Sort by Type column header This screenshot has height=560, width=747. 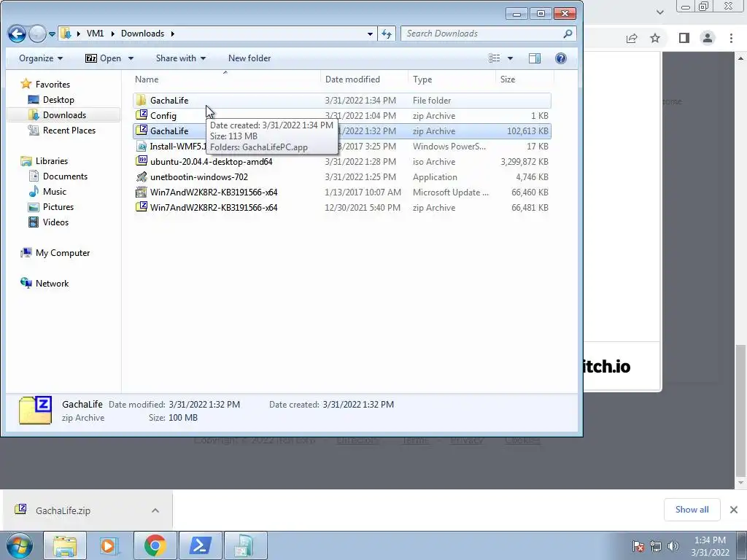coord(451,79)
